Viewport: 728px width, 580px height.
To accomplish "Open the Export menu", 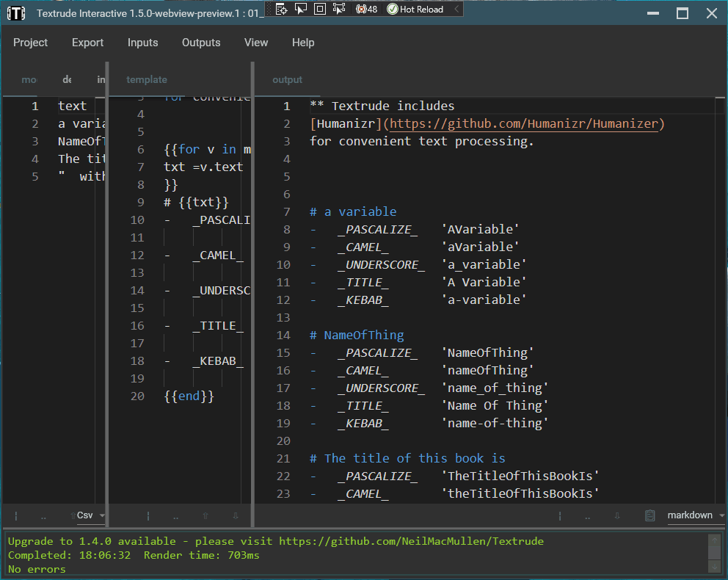I will (87, 43).
